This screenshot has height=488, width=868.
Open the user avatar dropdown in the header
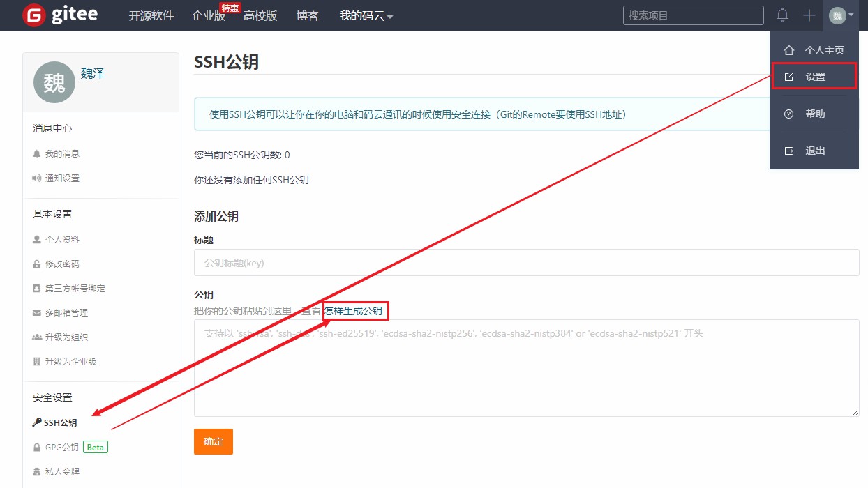click(x=841, y=15)
